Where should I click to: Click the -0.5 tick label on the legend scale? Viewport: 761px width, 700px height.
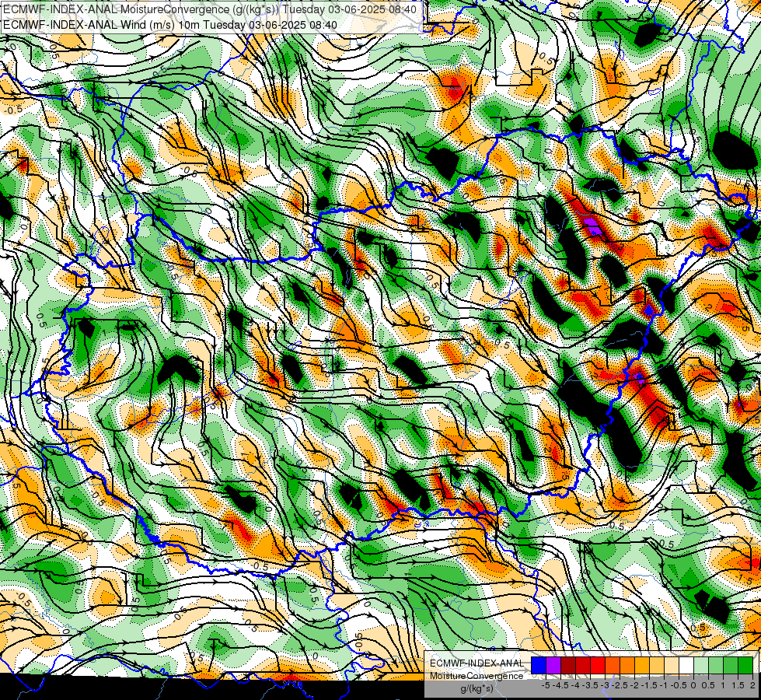(x=679, y=685)
